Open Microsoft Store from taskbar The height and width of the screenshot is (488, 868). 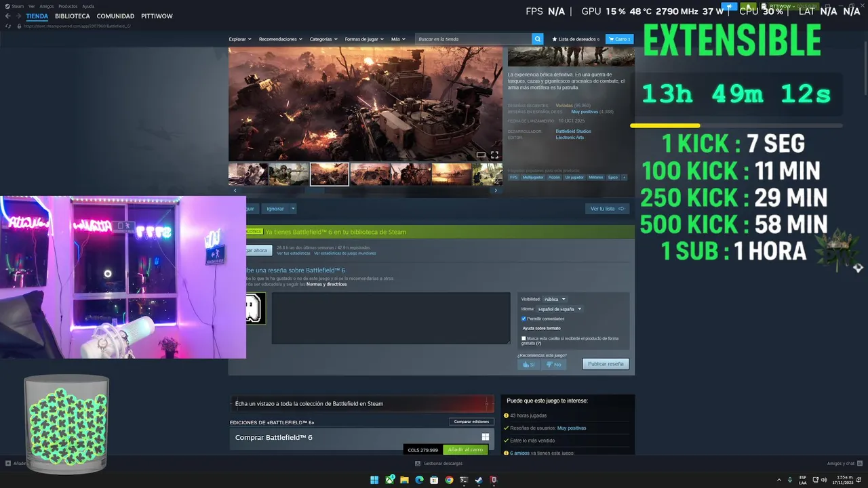(x=434, y=480)
